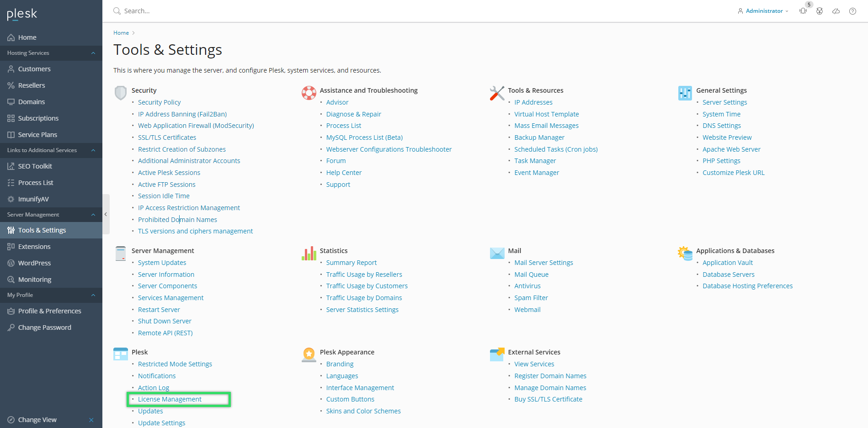
Task: Open Backup Manager link
Action: pos(539,137)
